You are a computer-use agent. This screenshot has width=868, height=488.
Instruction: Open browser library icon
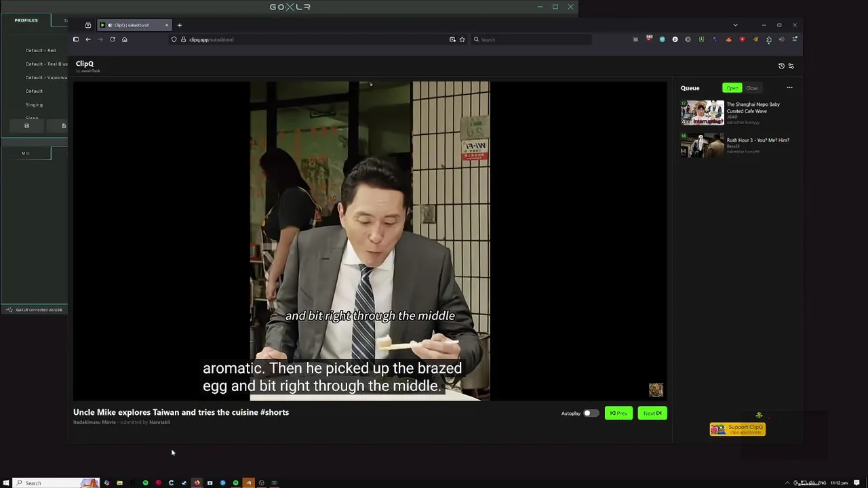pos(635,39)
